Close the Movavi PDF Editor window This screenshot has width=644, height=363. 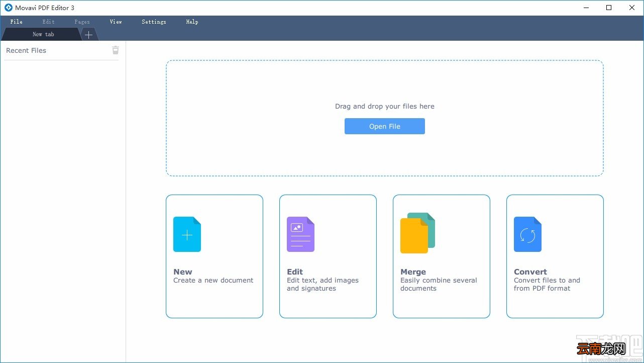(632, 8)
